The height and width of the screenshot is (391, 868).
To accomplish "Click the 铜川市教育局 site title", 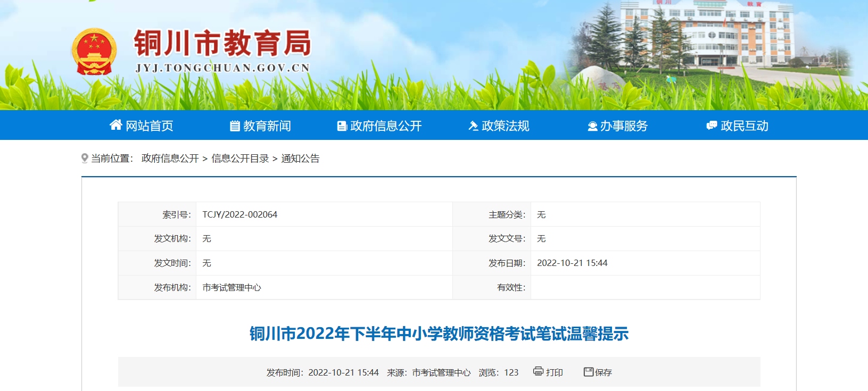I will [x=222, y=43].
